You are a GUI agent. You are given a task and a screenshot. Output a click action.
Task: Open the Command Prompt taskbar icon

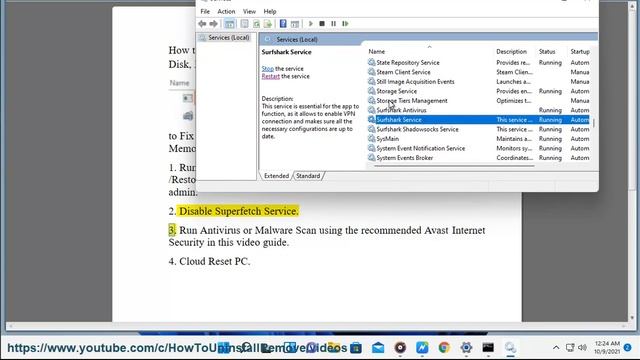tap(488, 348)
